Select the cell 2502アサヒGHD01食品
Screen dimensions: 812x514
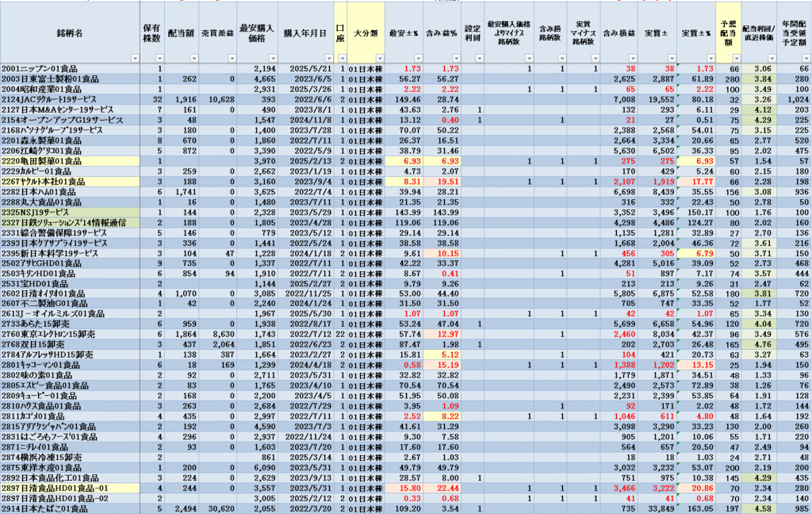point(70,263)
